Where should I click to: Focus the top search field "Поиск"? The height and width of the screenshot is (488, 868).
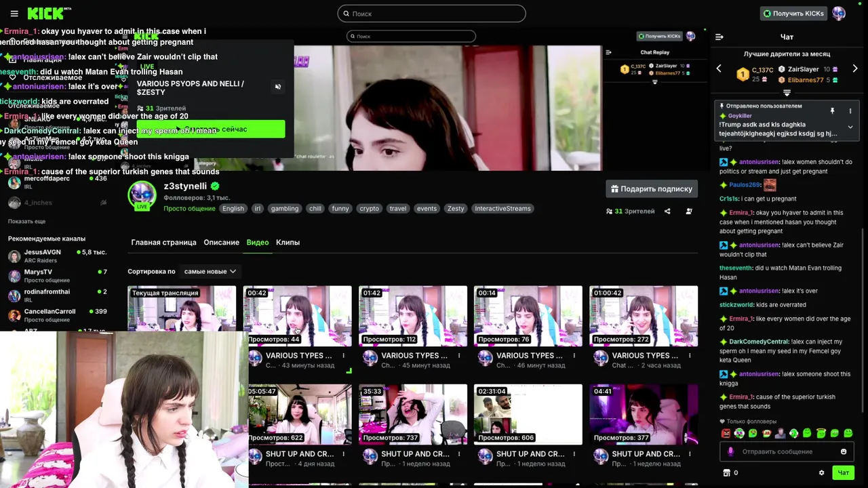pos(431,14)
